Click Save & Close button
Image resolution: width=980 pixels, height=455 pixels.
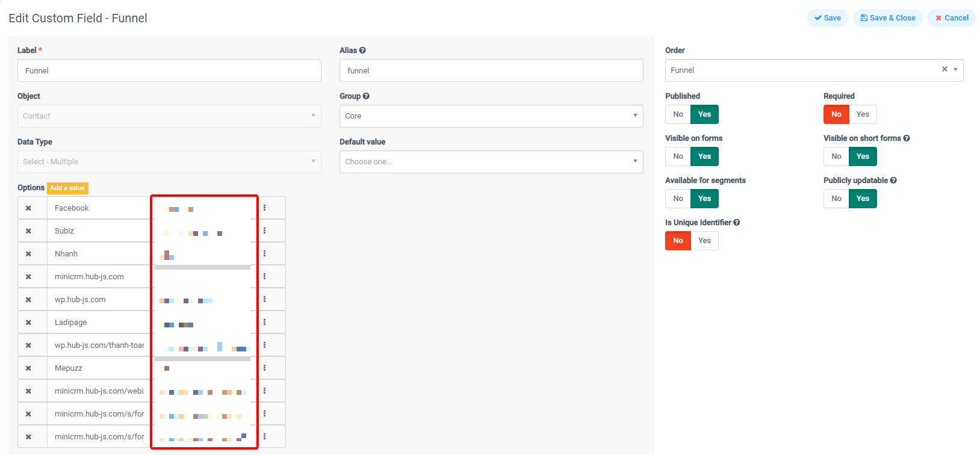coord(887,18)
